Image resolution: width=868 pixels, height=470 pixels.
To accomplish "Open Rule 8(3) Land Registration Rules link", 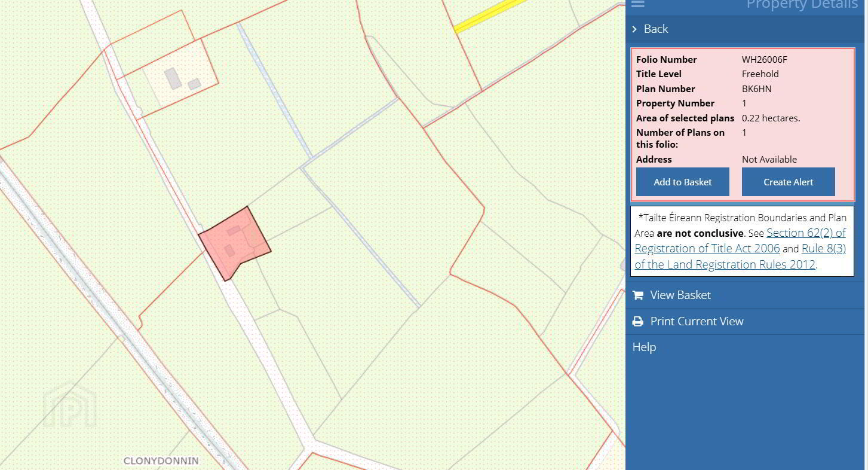I will [x=741, y=257].
